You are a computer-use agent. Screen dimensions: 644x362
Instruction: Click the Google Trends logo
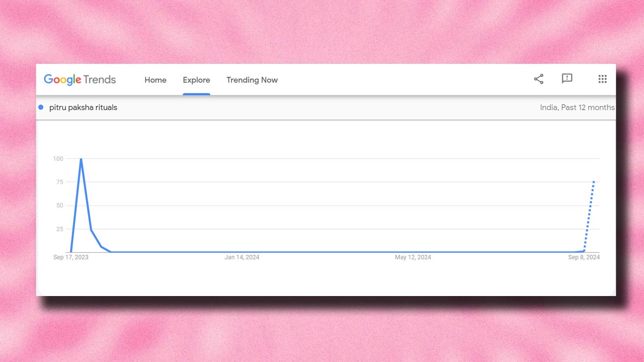pyautogui.click(x=80, y=79)
